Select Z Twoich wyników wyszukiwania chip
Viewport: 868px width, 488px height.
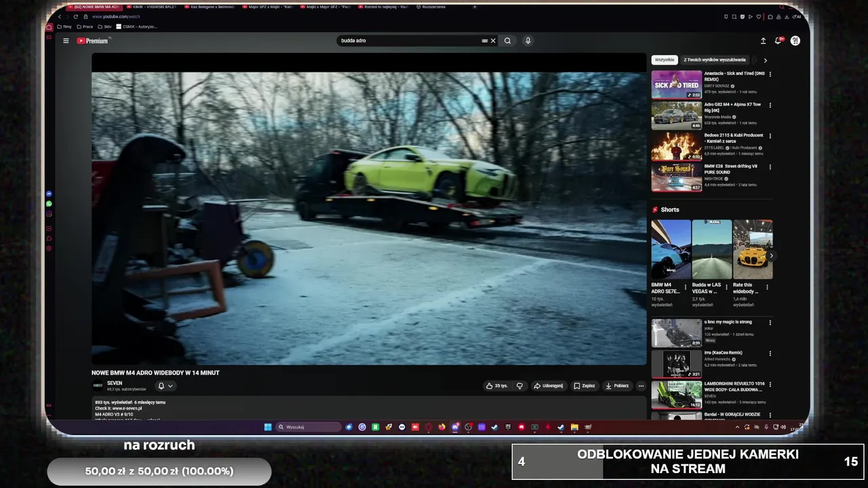point(715,60)
